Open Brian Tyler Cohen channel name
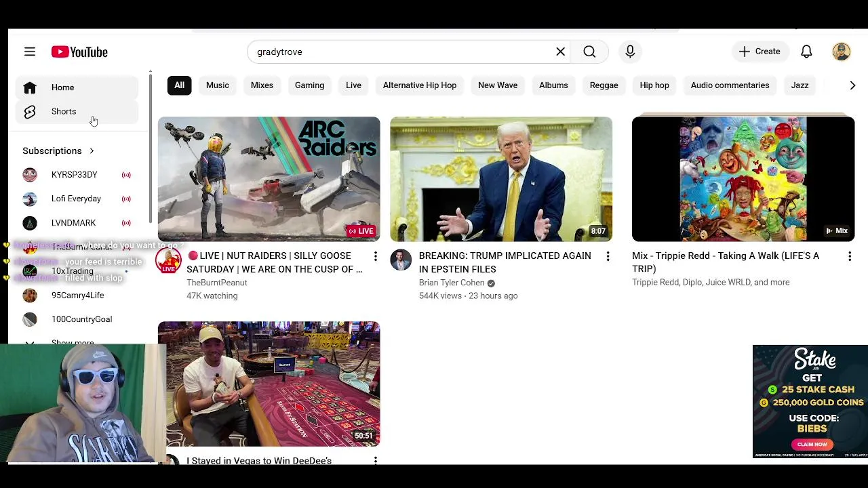The image size is (868, 488). [452, 283]
